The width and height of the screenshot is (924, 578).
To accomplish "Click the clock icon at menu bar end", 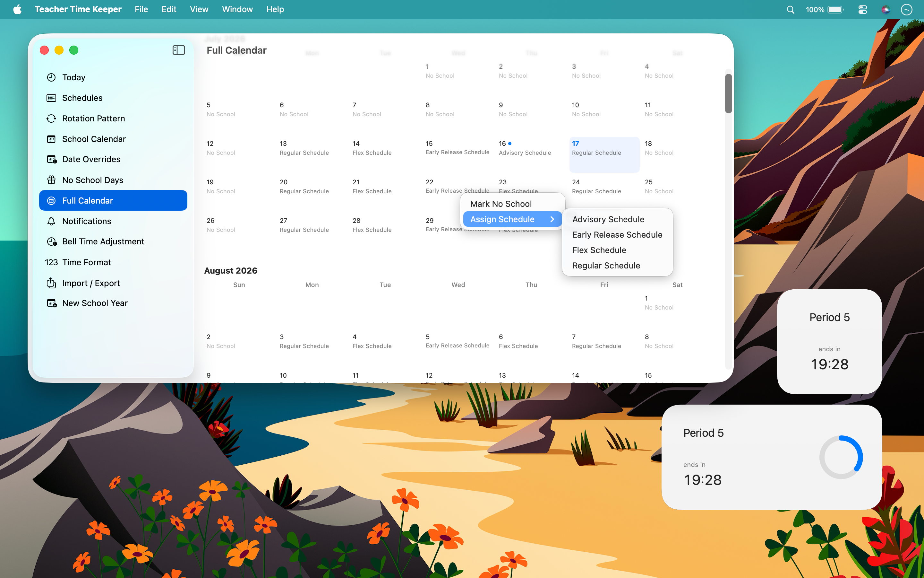I will (x=906, y=10).
